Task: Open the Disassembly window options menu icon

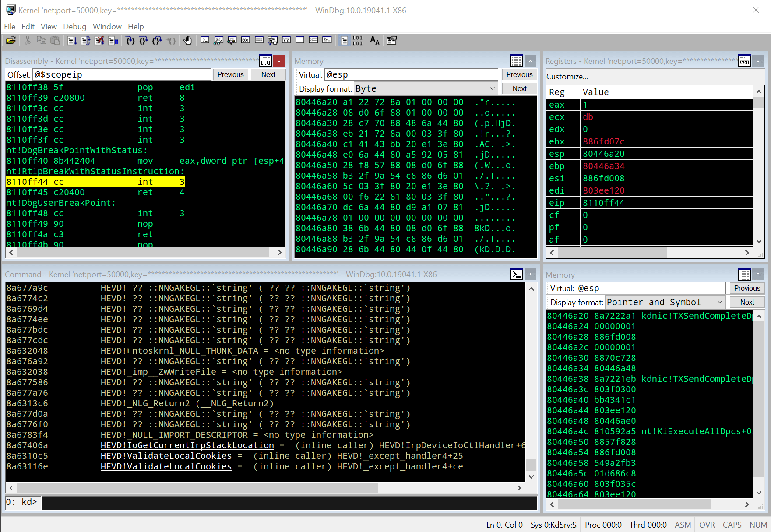Action: [265, 61]
